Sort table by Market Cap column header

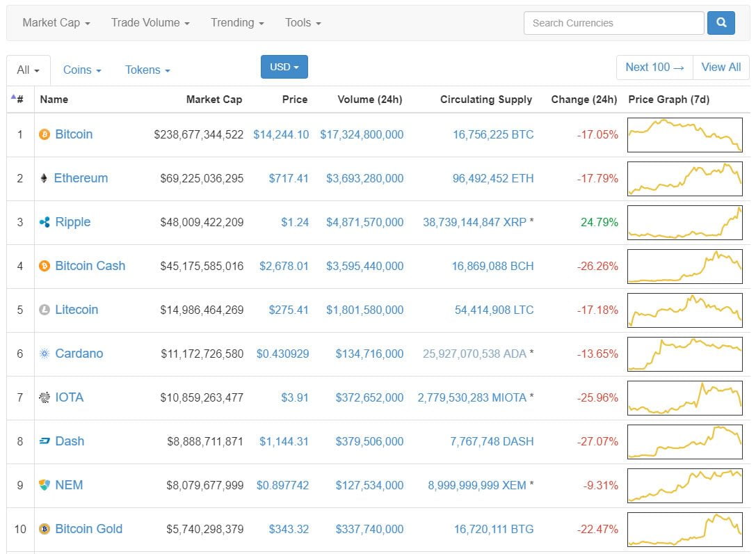click(x=214, y=100)
